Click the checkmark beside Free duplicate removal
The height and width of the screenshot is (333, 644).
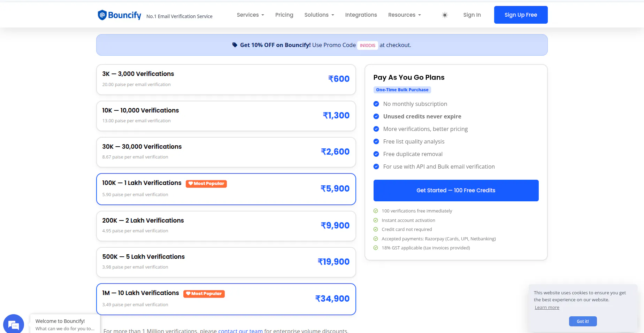tap(376, 154)
